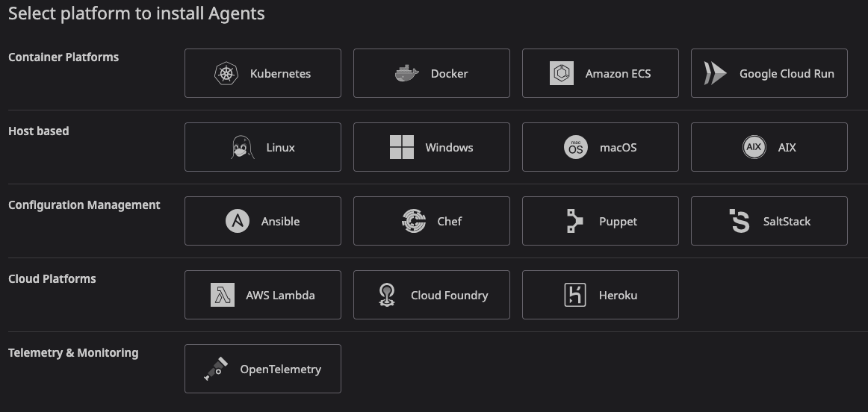868x412 pixels.
Task: Click the Cloud Foundry logo icon
Action: click(x=386, y=295)
